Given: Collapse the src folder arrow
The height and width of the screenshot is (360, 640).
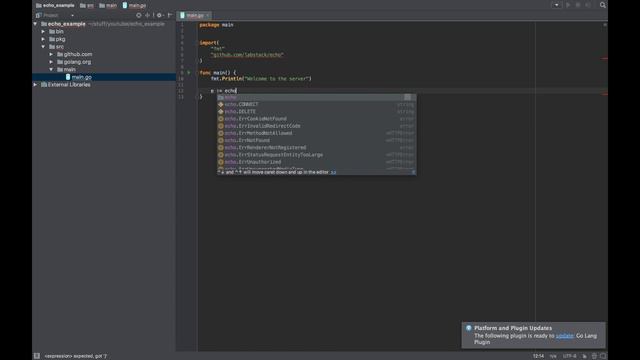Looking at the screenshot, I should pyautogui.click(x=43, y=47).
